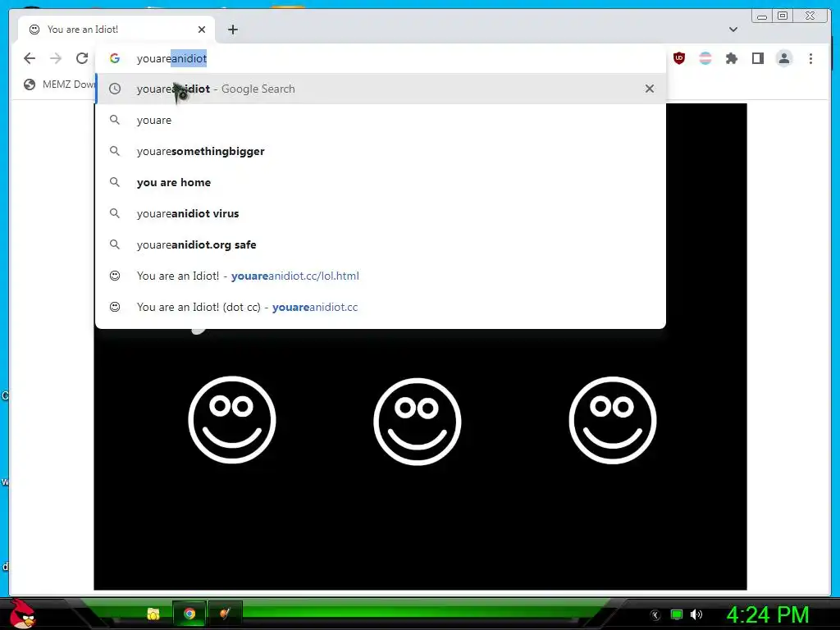Choose the youaresomethingbigger suggestion
The height and width of the screenshot is (630, 840).
381,151
